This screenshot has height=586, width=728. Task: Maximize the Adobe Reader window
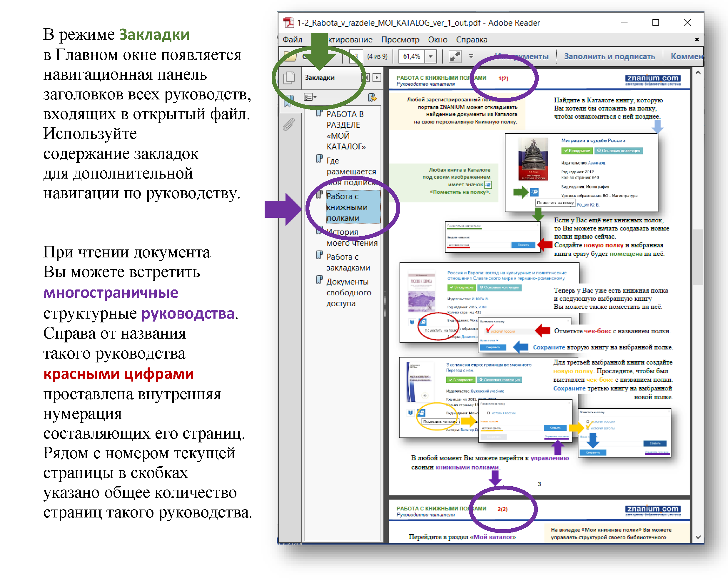click(655, 23)
